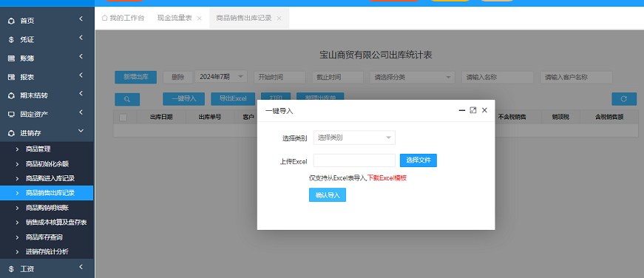Click the 上传Excel file path field
This screenshot has width=644, height=278.
coord(354,160)
